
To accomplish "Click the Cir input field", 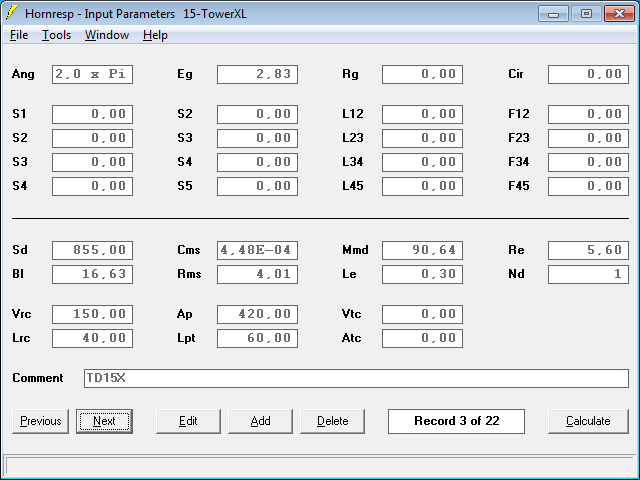I will tap(588, 74).
